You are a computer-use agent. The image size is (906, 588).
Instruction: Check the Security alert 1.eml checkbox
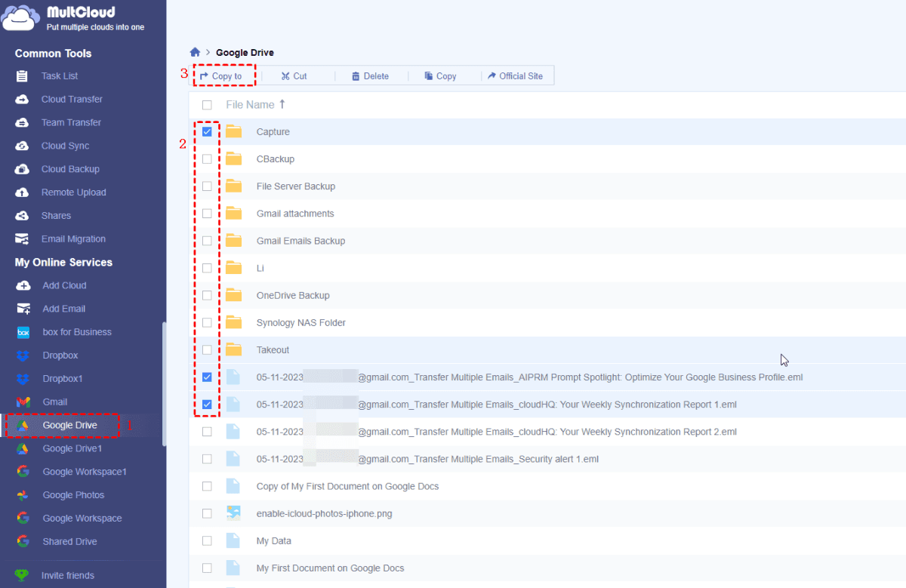point(207,459)
